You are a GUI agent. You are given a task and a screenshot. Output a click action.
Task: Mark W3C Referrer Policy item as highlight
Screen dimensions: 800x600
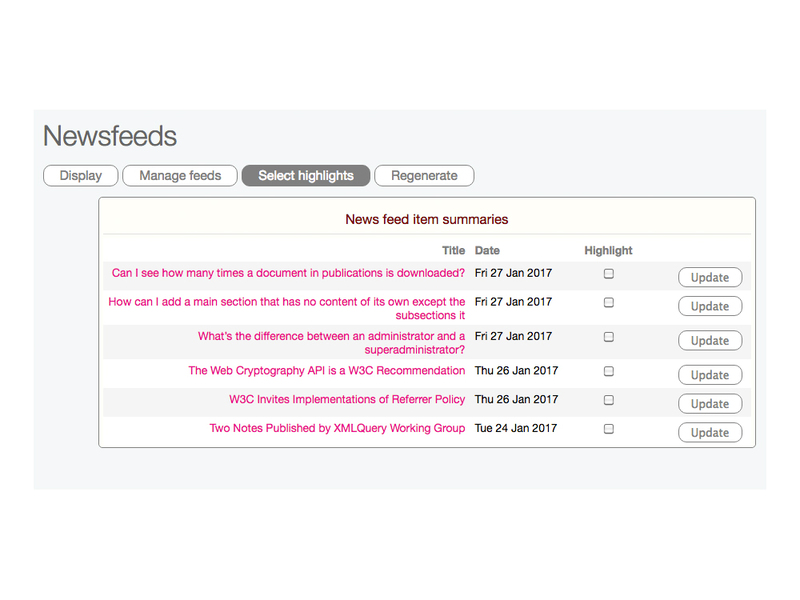(609, 400)
